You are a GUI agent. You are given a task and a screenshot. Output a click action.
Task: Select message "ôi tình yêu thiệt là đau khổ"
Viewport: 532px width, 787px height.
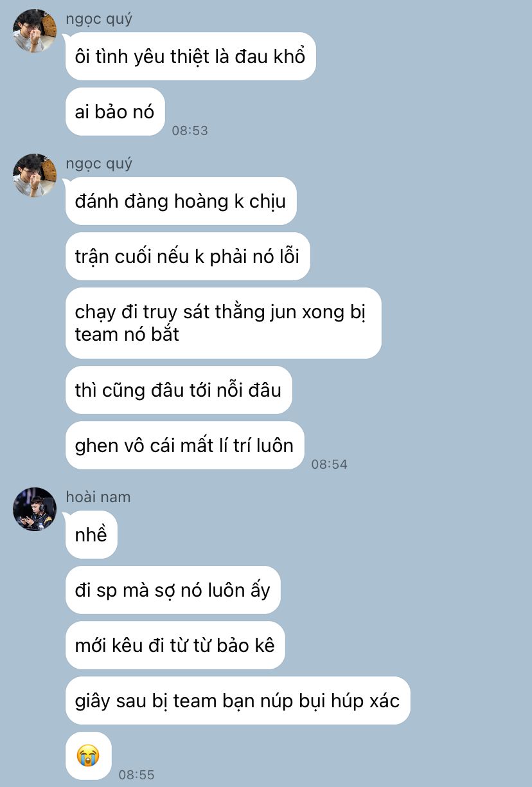pyautogui.click(x=191, y=57)
